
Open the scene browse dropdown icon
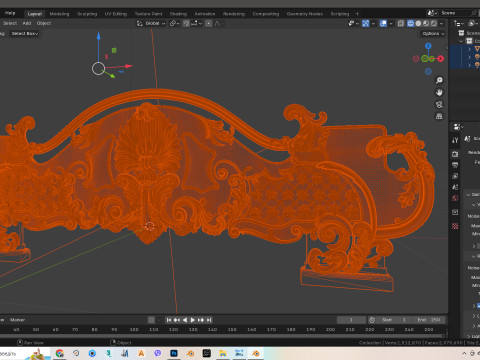(x=433, y=13)
